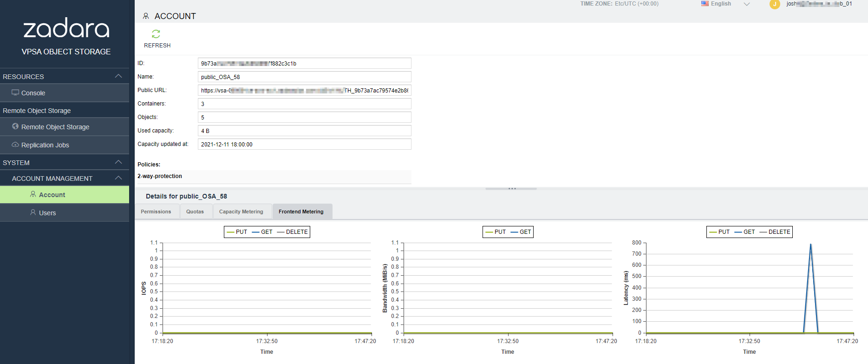Click the Used capacity field 4 B
Screen dimensions: 868x364
(x=305, y=131)
